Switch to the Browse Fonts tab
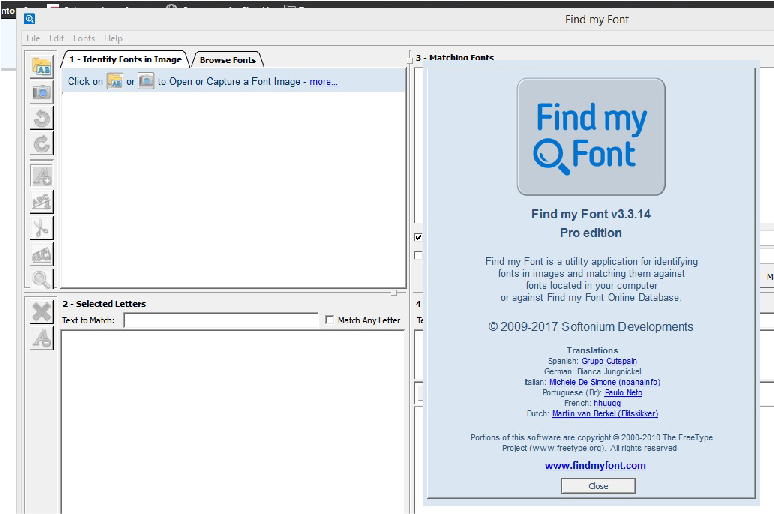The image size is (774, 514). pos(228,60)
